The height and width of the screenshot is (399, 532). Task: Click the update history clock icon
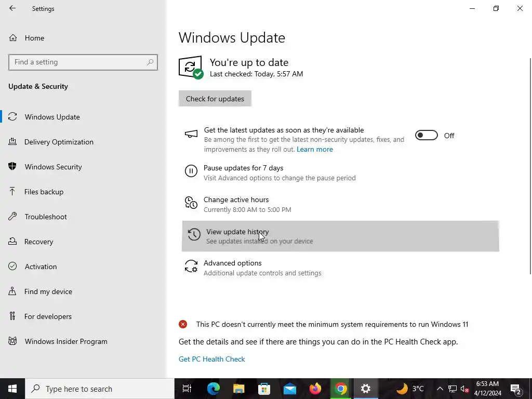click(x=194, y=234)
